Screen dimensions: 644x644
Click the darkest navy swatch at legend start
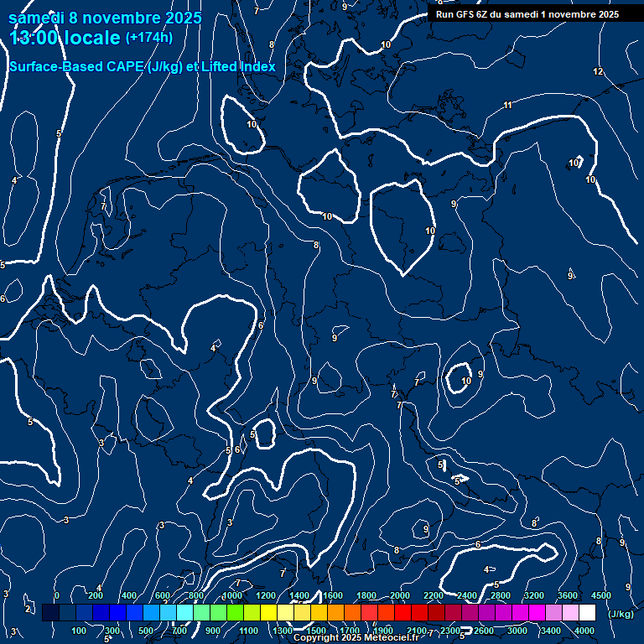click(50, 612)
